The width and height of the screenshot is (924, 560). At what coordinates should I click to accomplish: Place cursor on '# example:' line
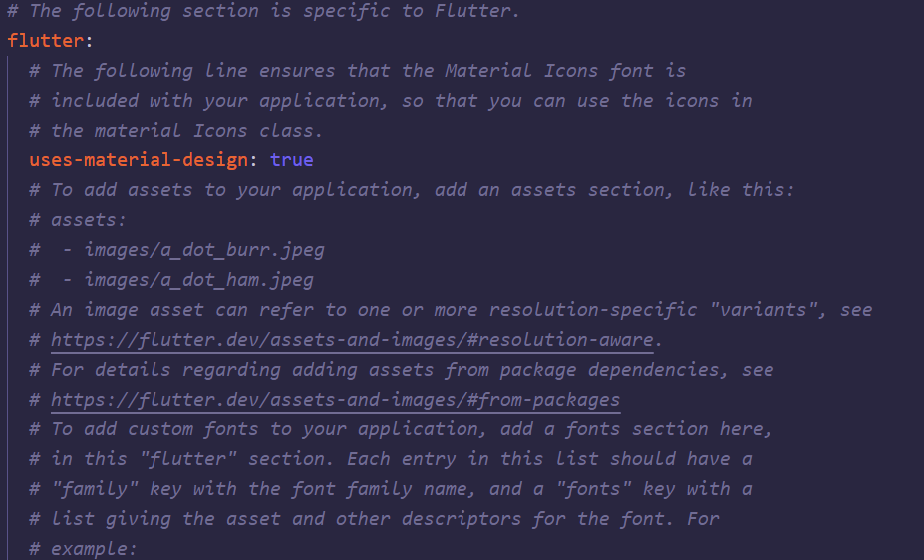[83, 549]
